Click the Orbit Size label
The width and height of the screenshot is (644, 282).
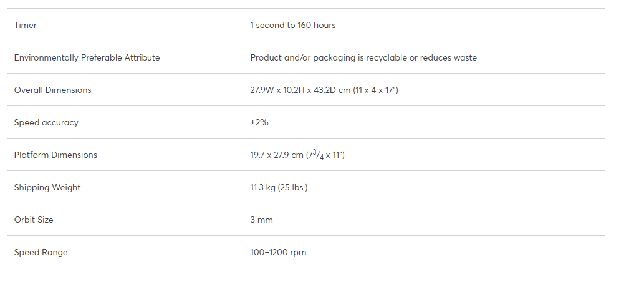(34, 220)
